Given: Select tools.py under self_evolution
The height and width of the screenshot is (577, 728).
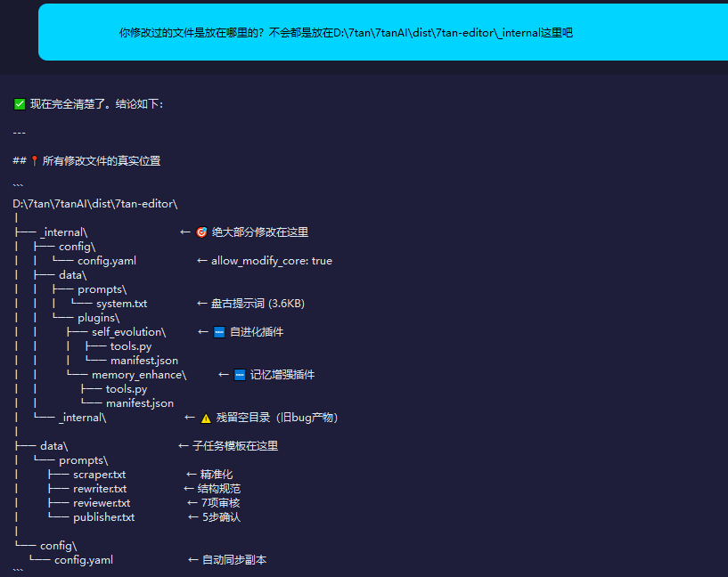Looking at the screenshot, I should [x=131, y=346].
